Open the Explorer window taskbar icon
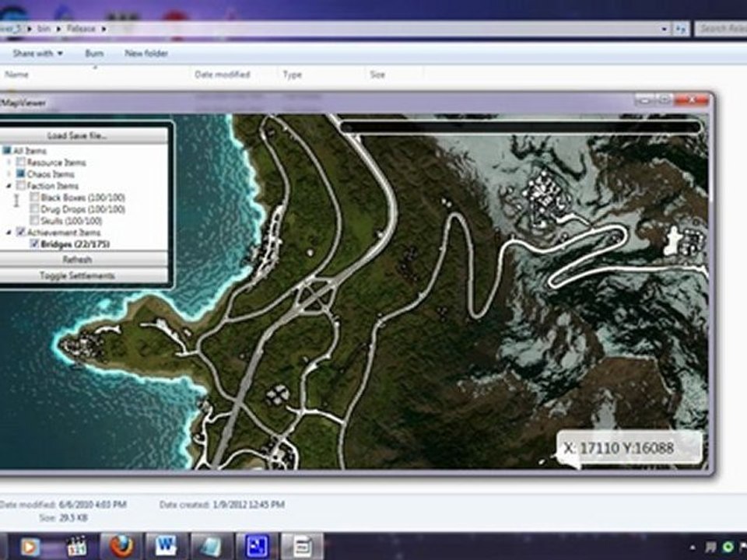The image size is (747, 560). coord(211,547)
